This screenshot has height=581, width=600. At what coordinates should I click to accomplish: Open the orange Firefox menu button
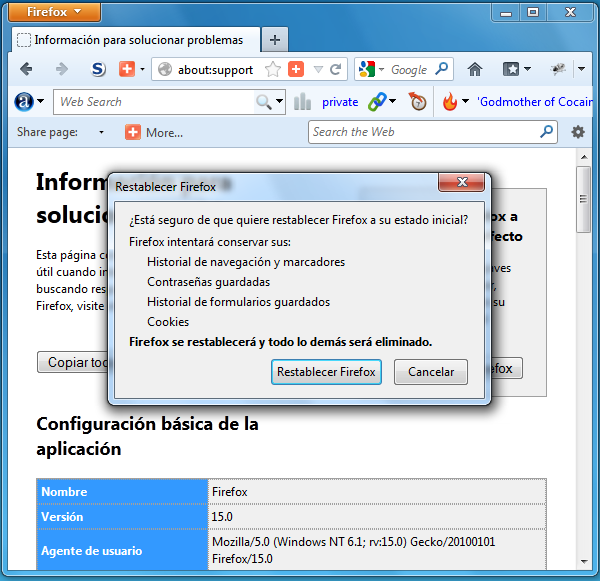click(x=54, y=12)
